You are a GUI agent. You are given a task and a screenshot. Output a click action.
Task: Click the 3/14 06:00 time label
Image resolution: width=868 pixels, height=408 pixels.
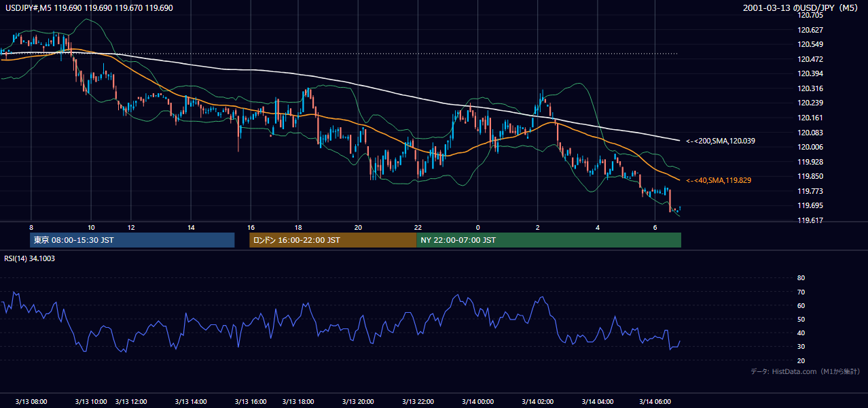[657, 402]
